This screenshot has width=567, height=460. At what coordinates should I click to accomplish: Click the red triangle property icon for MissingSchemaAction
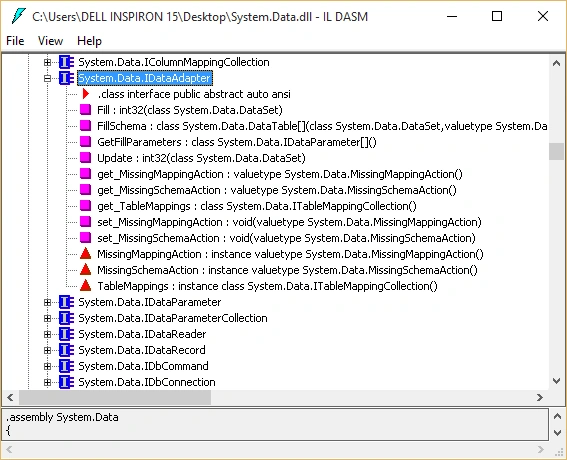click(85, 269)
